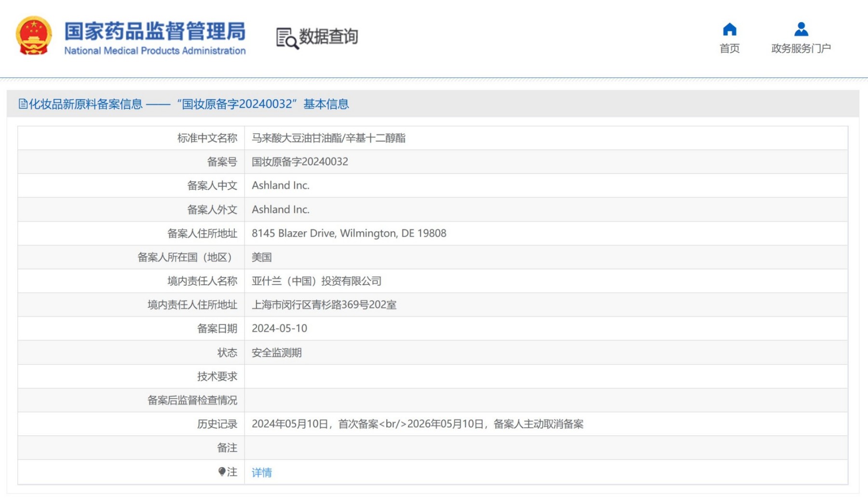Click the section heading 化妆品新原料备案信息

(86, 104)
